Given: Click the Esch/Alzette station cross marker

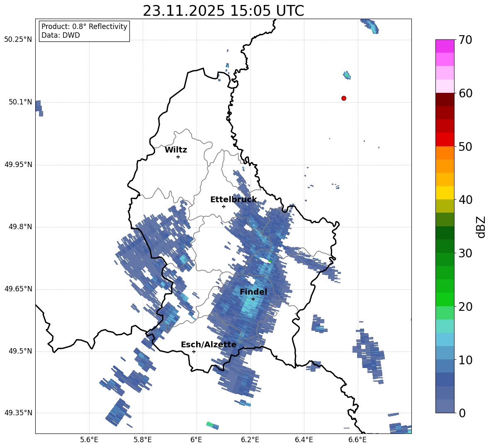Looking at the screenshot, I should tap(194, 351).
